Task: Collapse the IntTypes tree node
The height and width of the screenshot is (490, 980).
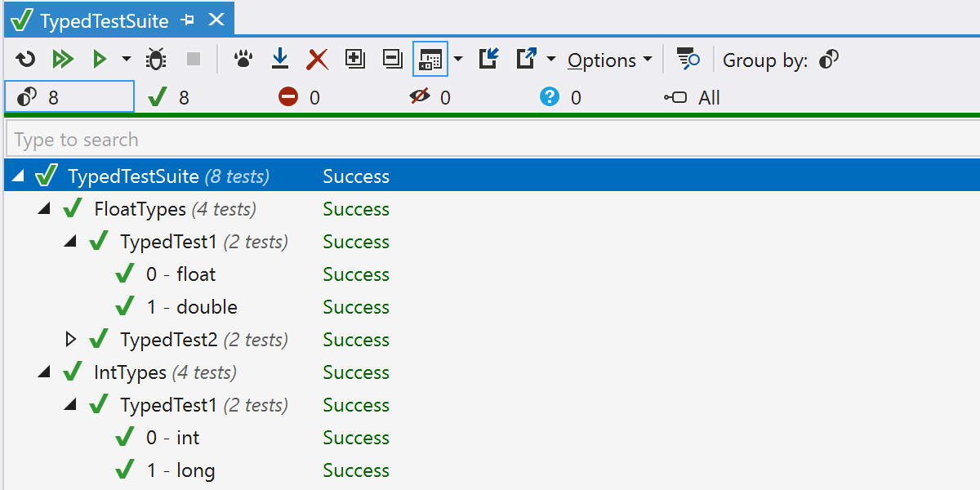Action: click(x=44, y=372)
